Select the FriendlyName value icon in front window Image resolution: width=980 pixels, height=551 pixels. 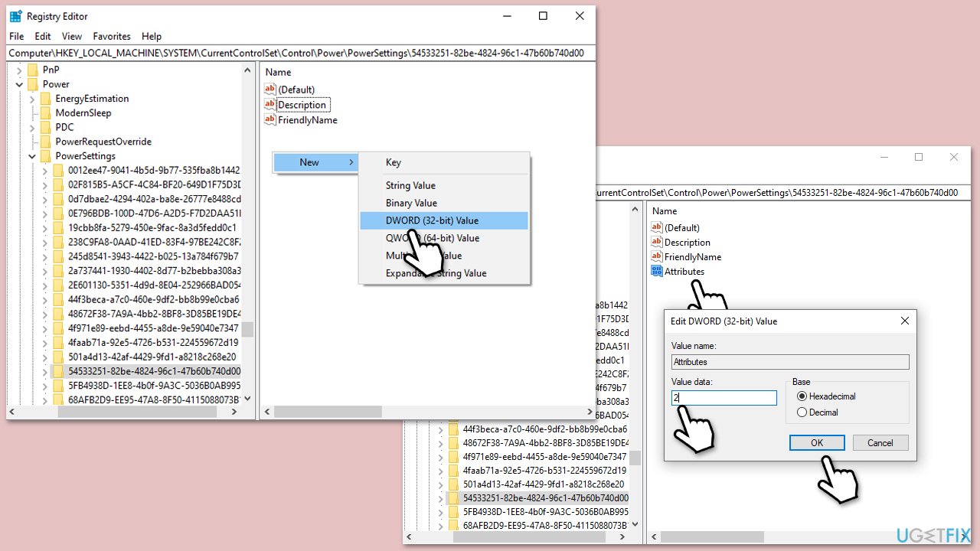pos(269,120)
